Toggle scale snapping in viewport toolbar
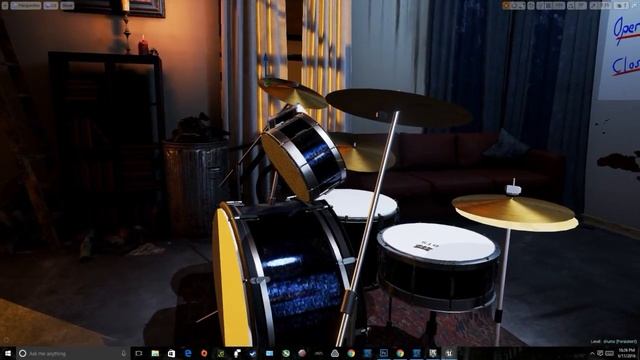The image size is (640, 360). pyautogui.click(x=594, y=5)
